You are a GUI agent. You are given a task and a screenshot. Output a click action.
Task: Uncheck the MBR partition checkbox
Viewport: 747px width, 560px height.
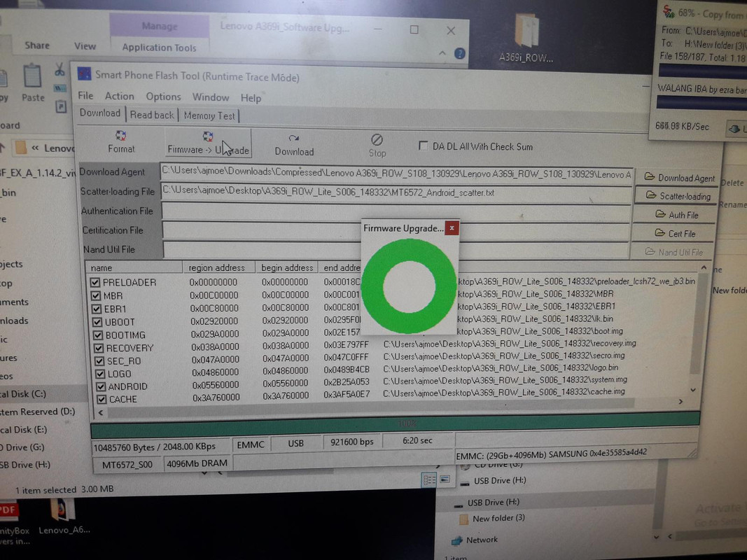96,295
